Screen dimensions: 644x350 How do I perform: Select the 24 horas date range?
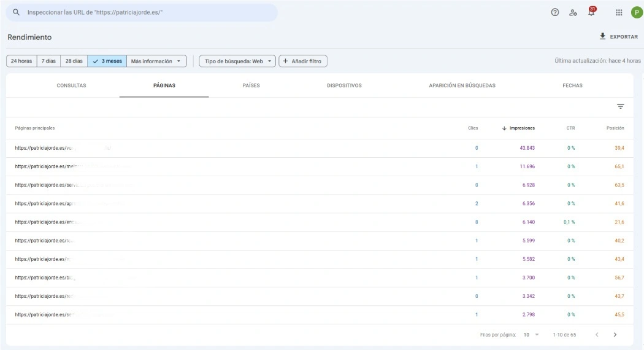coord(21,61)
